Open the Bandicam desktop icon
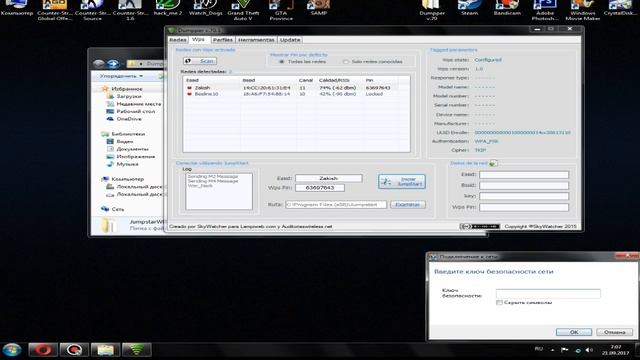 [507, 8]
